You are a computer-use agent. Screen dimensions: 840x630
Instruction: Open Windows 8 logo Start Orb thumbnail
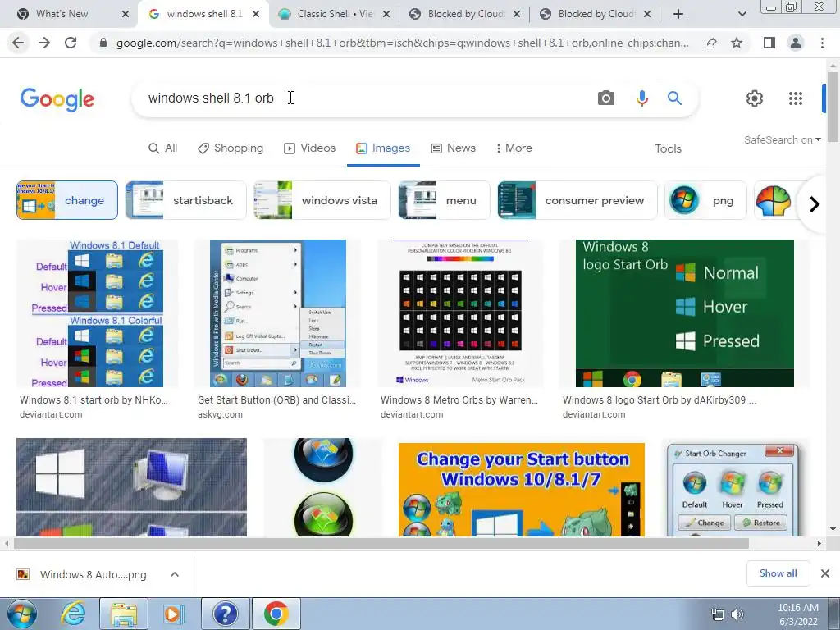point(685,313)
